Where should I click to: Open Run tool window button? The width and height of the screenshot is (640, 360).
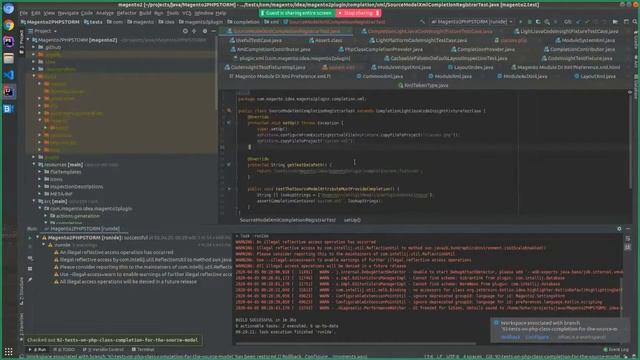pyautogui.click(x=38, y=349)
